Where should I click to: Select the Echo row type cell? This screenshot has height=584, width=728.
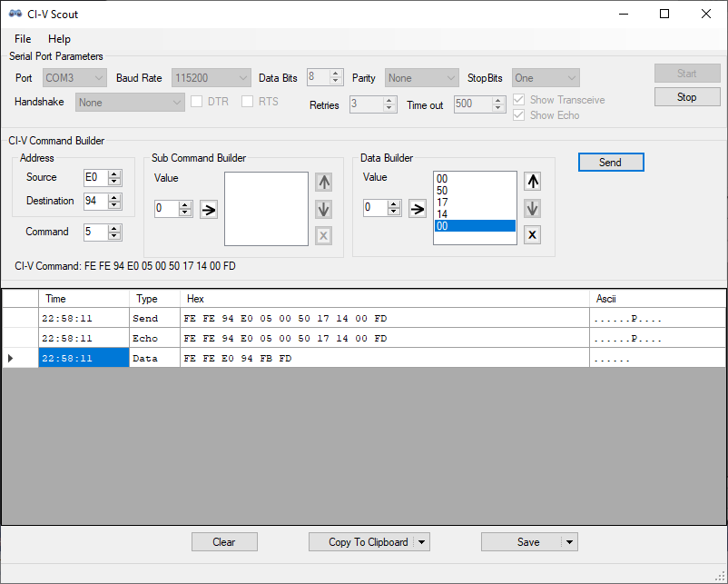tap(154, 338)
